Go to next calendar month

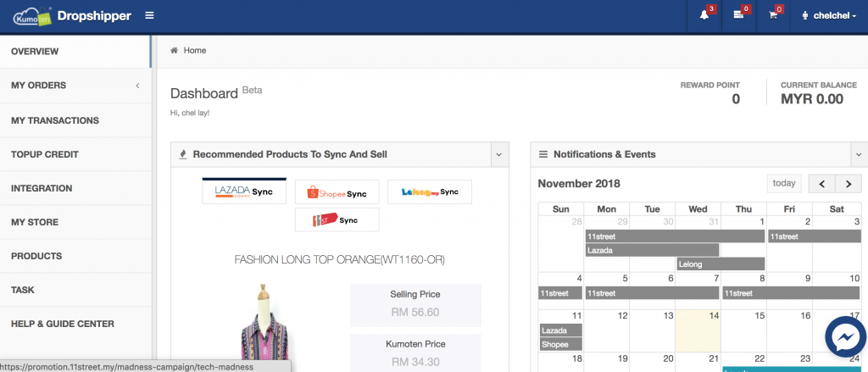848,184
